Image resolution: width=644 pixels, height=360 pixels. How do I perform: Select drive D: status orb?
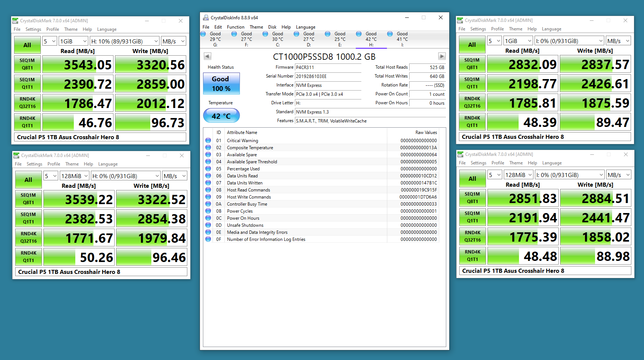pos(296,34)
